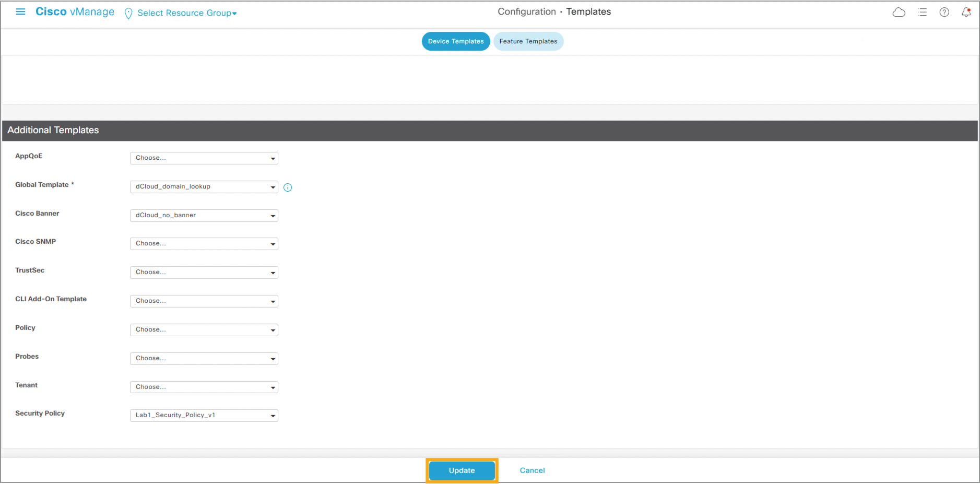Open Select Resource Group dropdown
This screenshot has width=980, height=484.
click(x=187, y=13)
